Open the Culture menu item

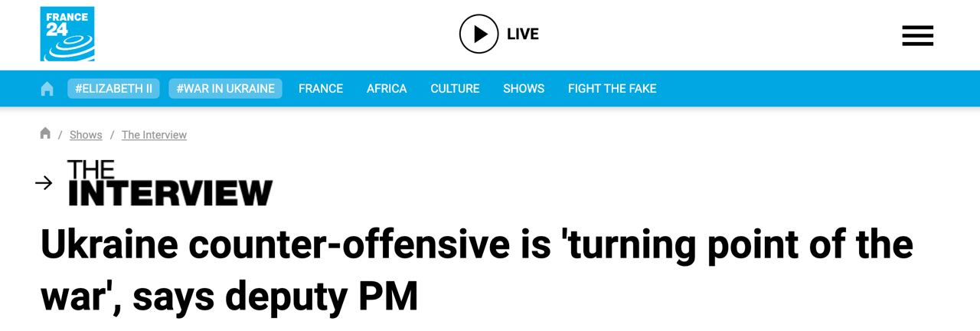click(455, 89)
